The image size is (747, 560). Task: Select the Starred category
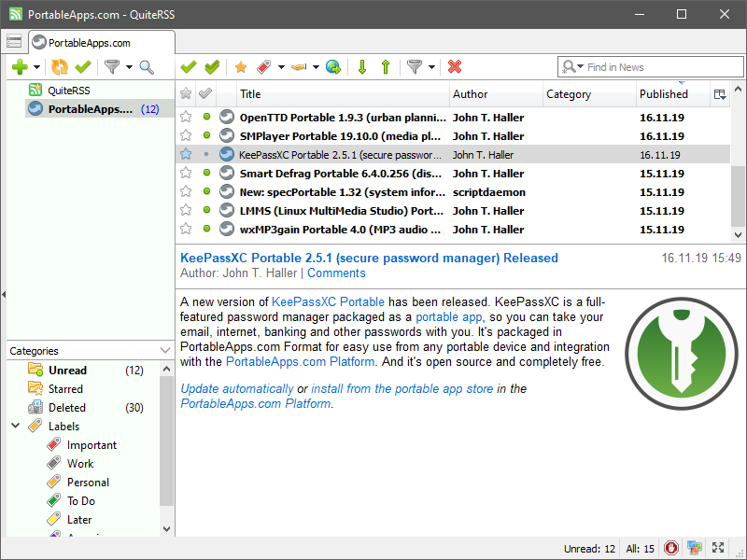[65, 389]
